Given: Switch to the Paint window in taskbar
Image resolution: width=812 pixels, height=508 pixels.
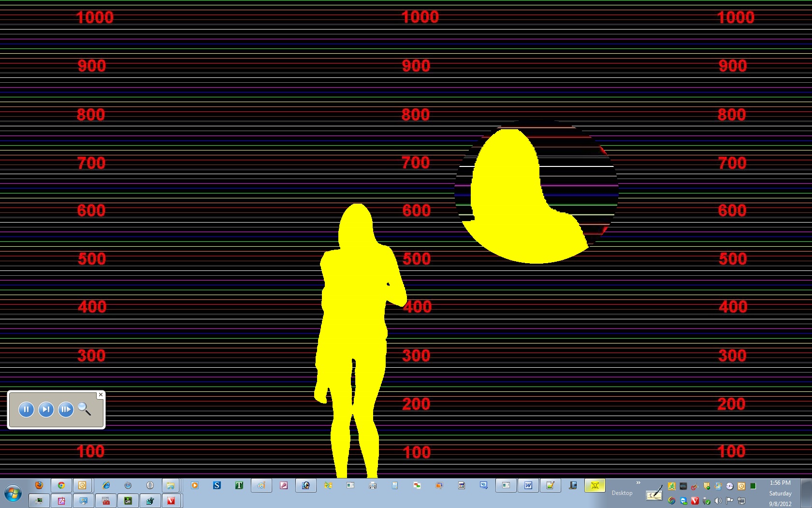Looking at the screenshot, I should [261, 485].
